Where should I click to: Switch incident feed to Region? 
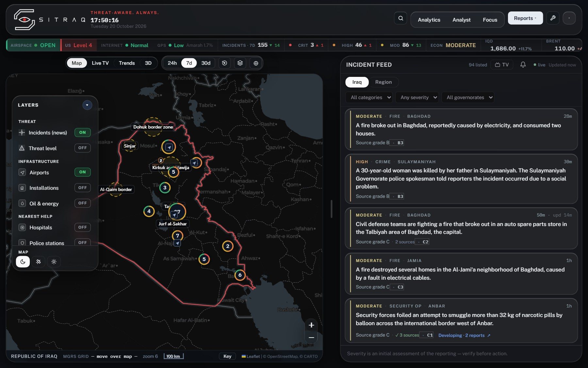tap(384, 82)
